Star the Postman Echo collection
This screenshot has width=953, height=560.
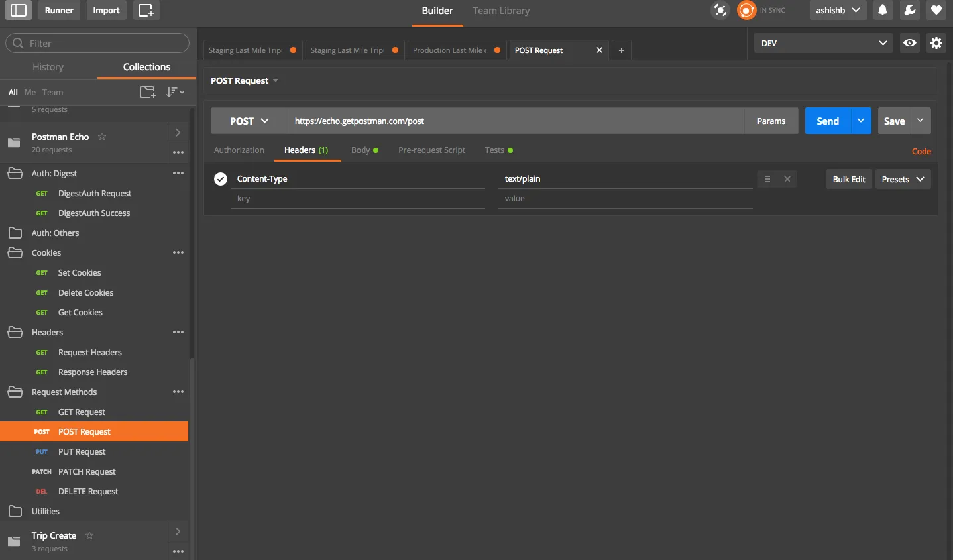[x=102, y=137]
